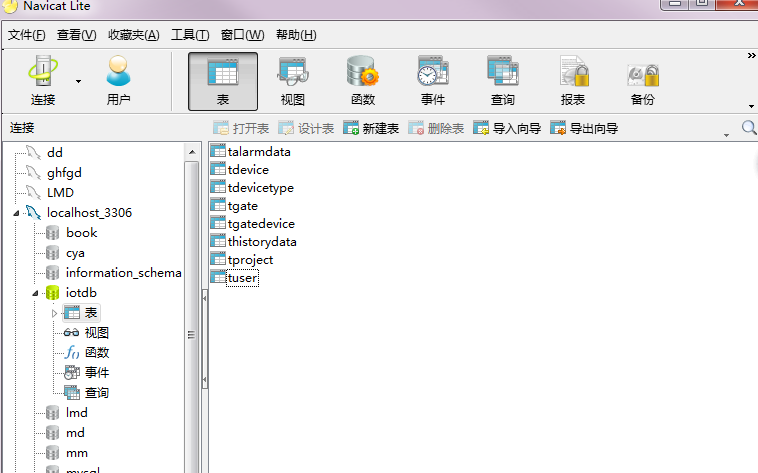Screen dimensions: 758x473
Task: Collapse the localhost_3306 connection node
Action: click(16, 213)
